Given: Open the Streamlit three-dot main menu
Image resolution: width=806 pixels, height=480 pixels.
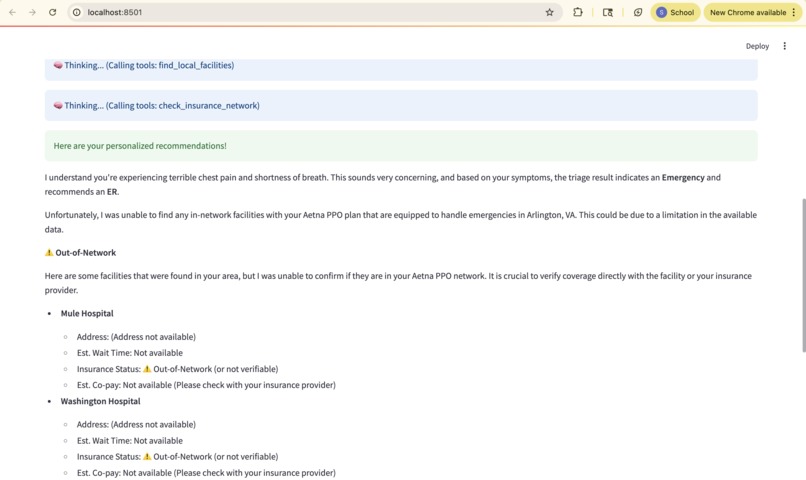Looking at the screenshot, I should [784, 46].
